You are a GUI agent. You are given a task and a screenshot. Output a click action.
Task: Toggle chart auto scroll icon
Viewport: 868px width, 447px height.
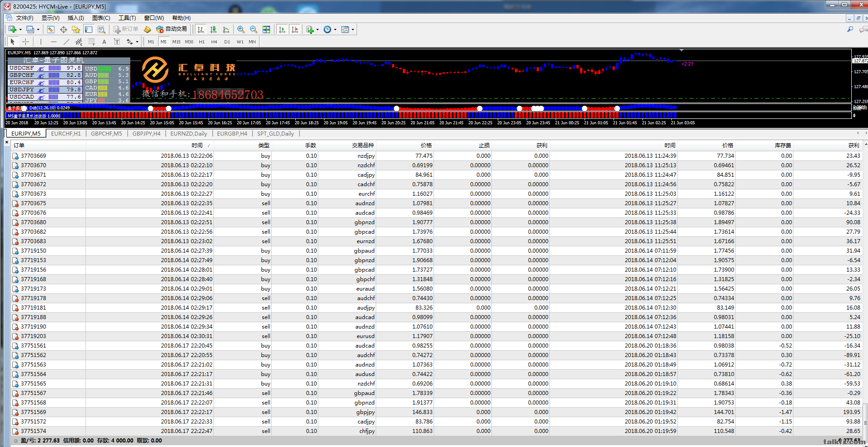[282, 29]
